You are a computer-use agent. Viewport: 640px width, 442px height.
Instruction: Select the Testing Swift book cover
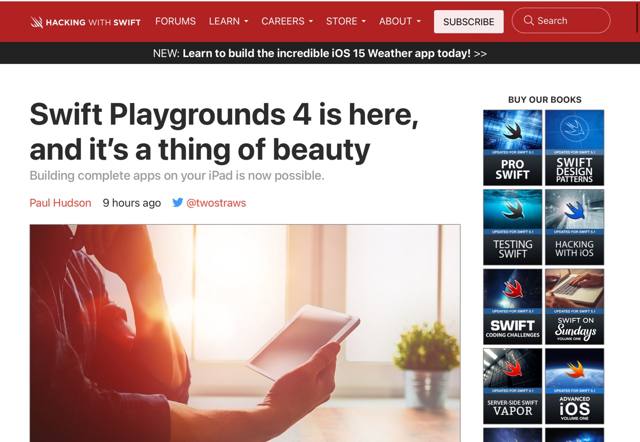[x=512, y=227]
